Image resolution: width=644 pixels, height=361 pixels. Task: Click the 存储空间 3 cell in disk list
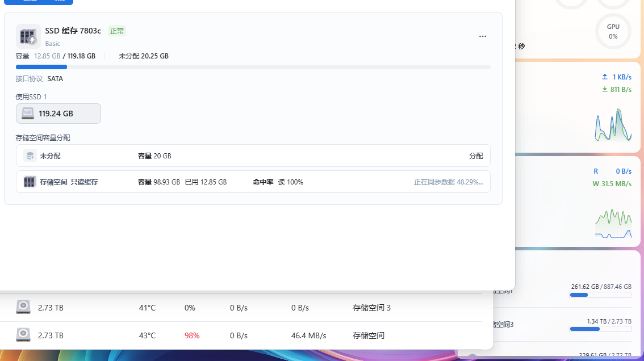point(371,308)
